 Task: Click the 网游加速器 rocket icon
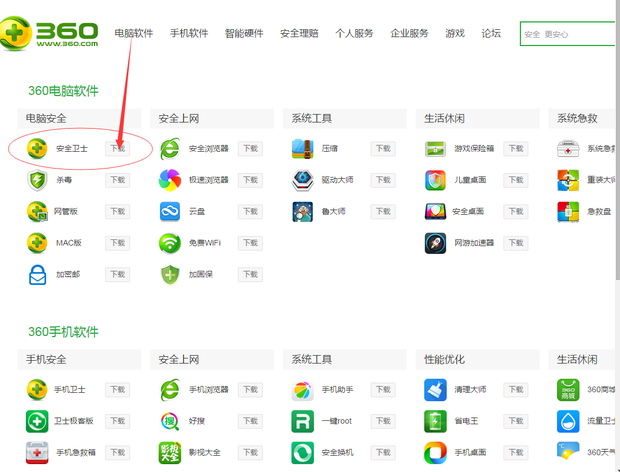click(435, 243)
